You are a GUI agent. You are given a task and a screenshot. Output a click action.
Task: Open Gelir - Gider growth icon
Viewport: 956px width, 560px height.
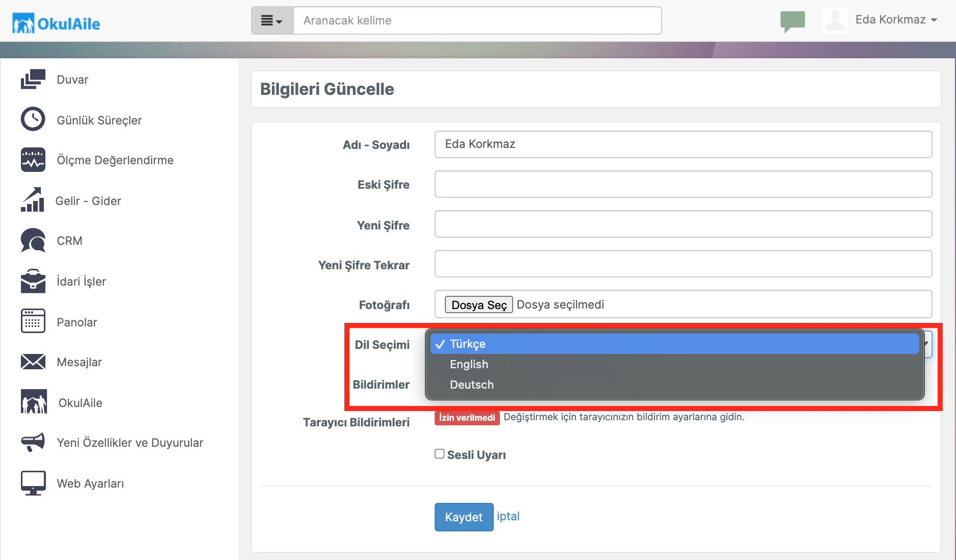click(x=33, y=199)
